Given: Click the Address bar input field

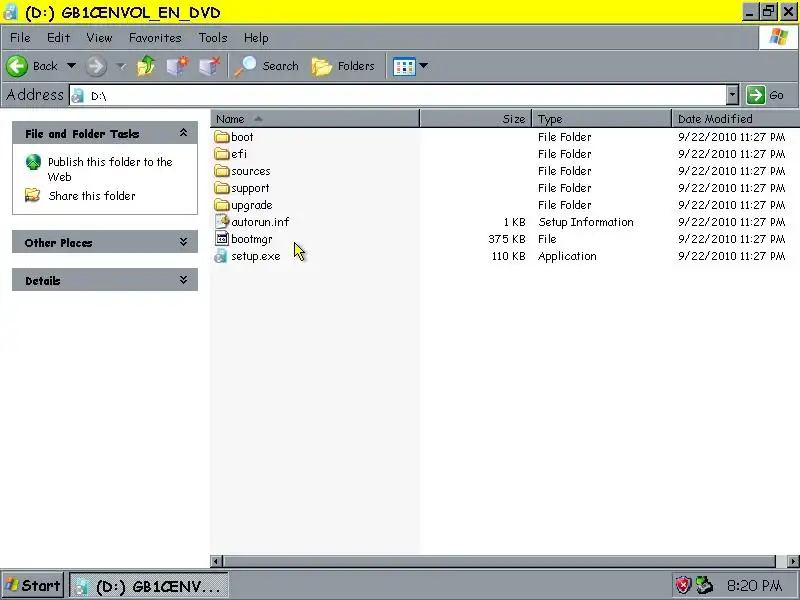Looking at the screenshot, I should pos(398,95).
